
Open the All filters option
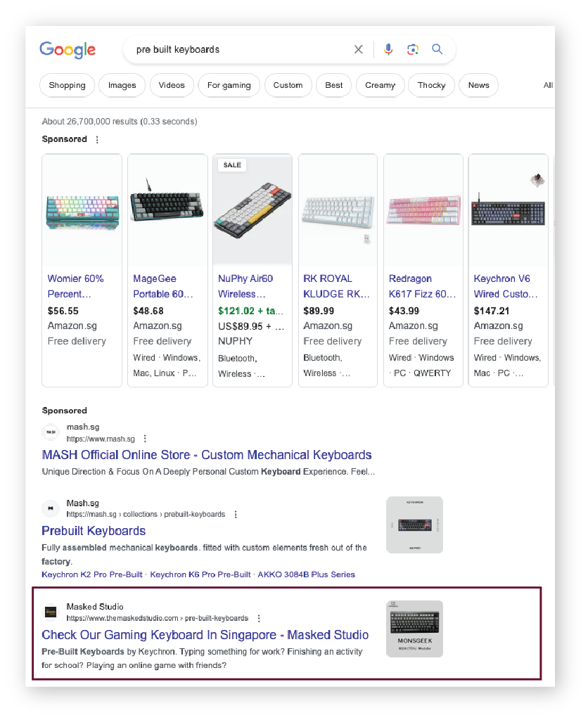548,85
